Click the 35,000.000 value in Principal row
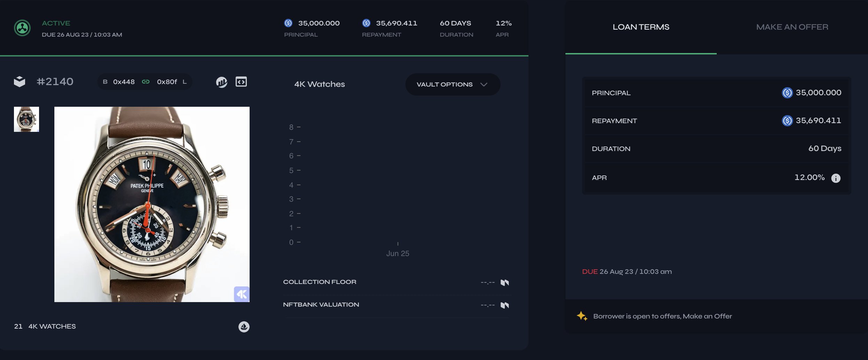This screenshot has height=360, width=868. click(818, 92)
